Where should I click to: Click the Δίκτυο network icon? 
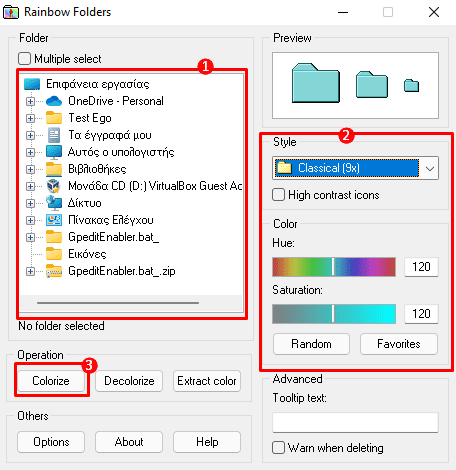54,203
